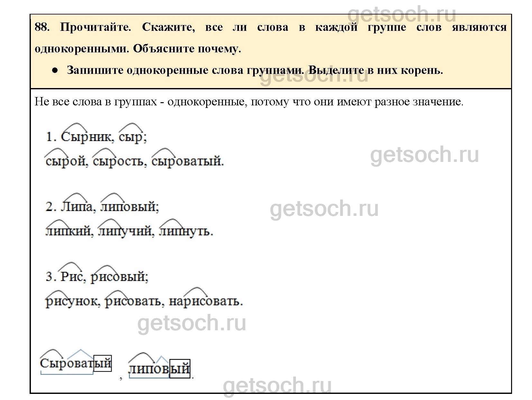Click the bullet point before "Запишите"
This screenshot has height=400, width=532.
coord(55,70)
